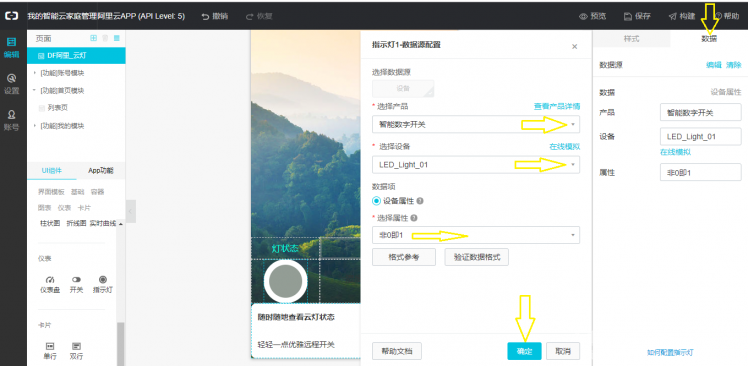
Task: Click 预览 (Preview) in top bar
Action: (592, 16)
